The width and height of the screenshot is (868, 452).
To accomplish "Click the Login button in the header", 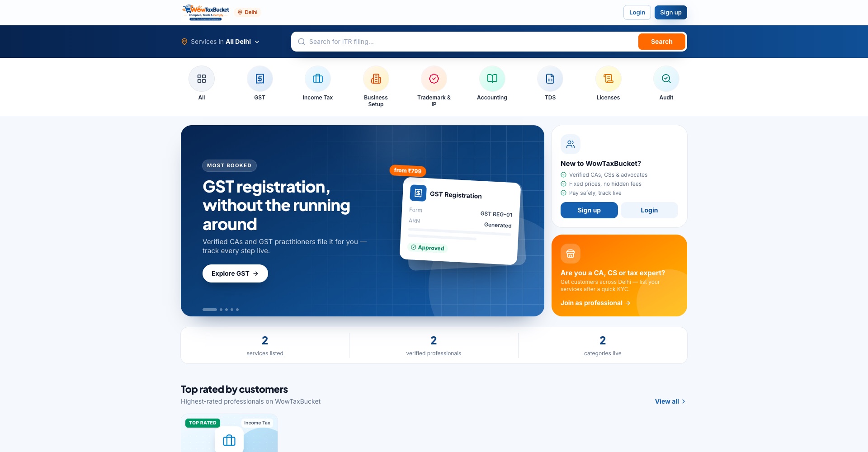I will click(637, 12).
